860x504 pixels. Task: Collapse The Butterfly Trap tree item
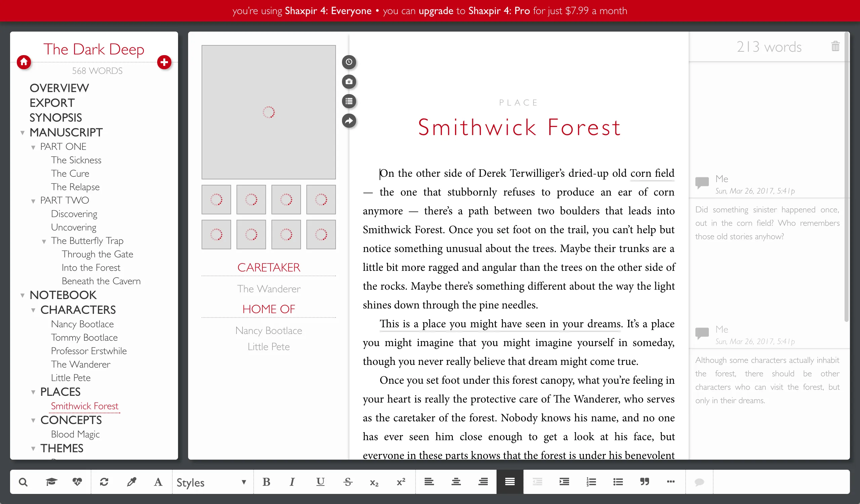[x=44, y=241]
